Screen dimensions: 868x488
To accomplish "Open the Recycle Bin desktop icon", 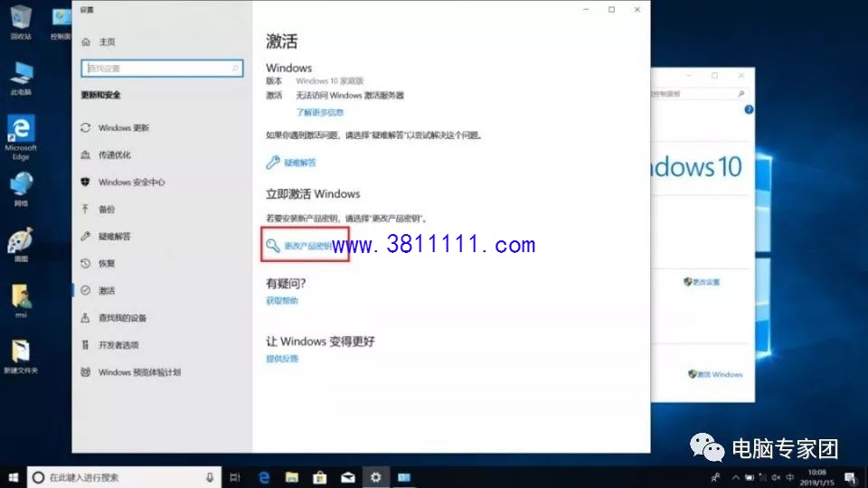I will coord(21,23).
